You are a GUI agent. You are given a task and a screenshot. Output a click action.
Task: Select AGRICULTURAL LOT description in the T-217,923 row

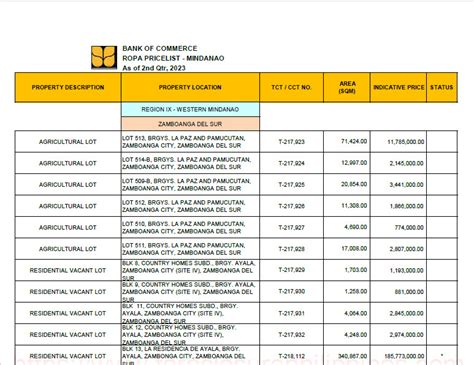point(68,142)
